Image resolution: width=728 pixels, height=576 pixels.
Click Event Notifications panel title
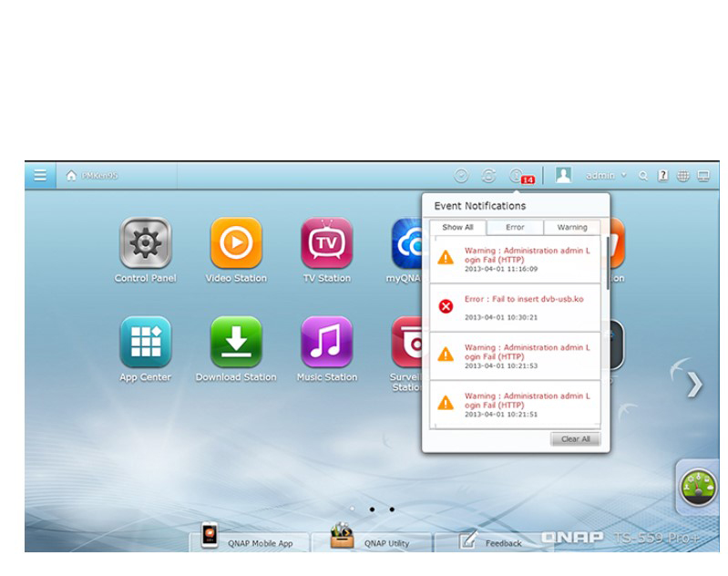(479, 206)
